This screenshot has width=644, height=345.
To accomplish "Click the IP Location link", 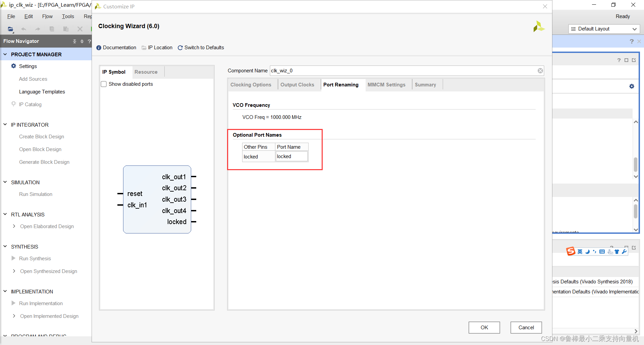I will click(160, 48).
